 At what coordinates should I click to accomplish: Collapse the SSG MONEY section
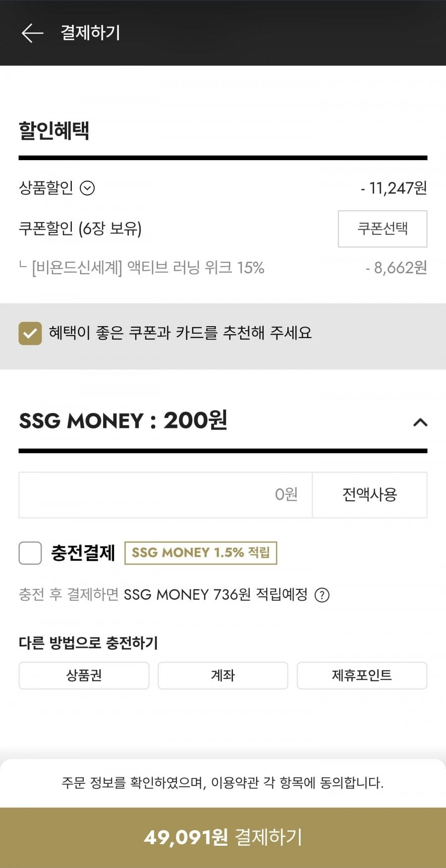coord(420,422)
